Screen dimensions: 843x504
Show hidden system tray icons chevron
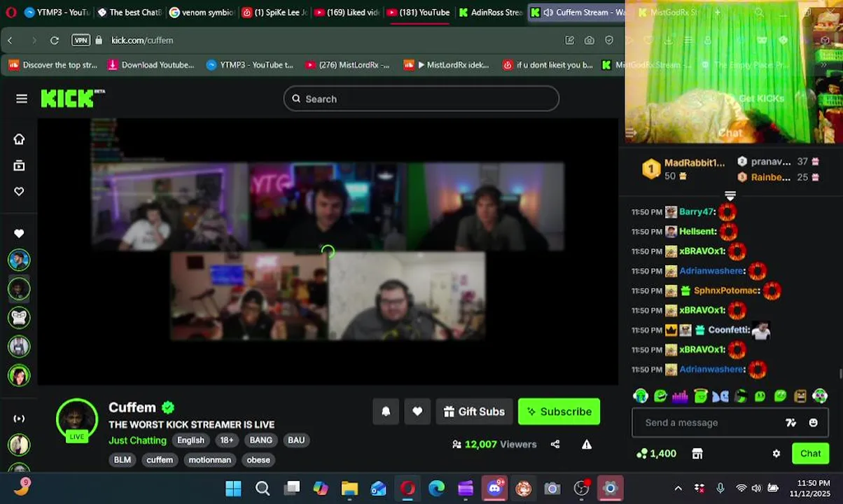click(x=678, y=488)
